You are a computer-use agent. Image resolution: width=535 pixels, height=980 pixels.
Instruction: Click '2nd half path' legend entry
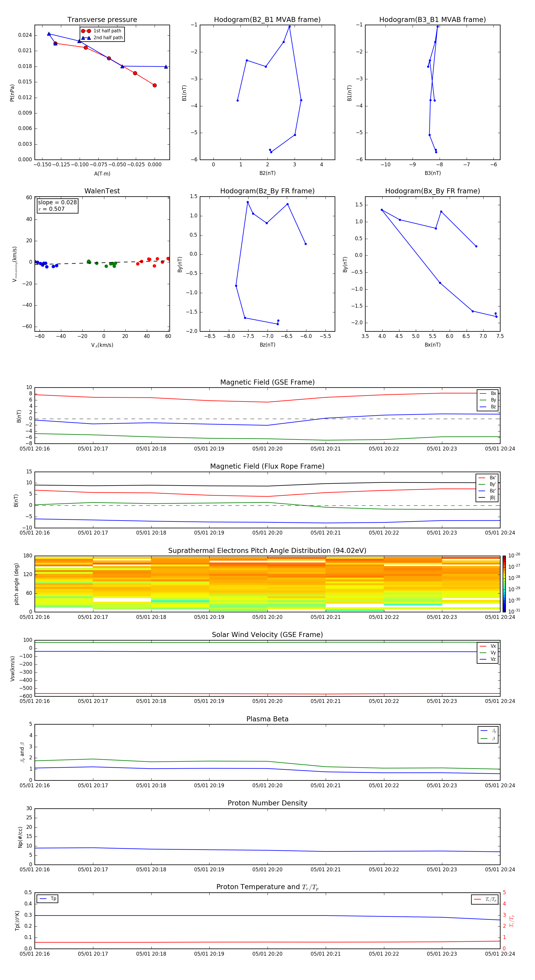tap(102, 38)
